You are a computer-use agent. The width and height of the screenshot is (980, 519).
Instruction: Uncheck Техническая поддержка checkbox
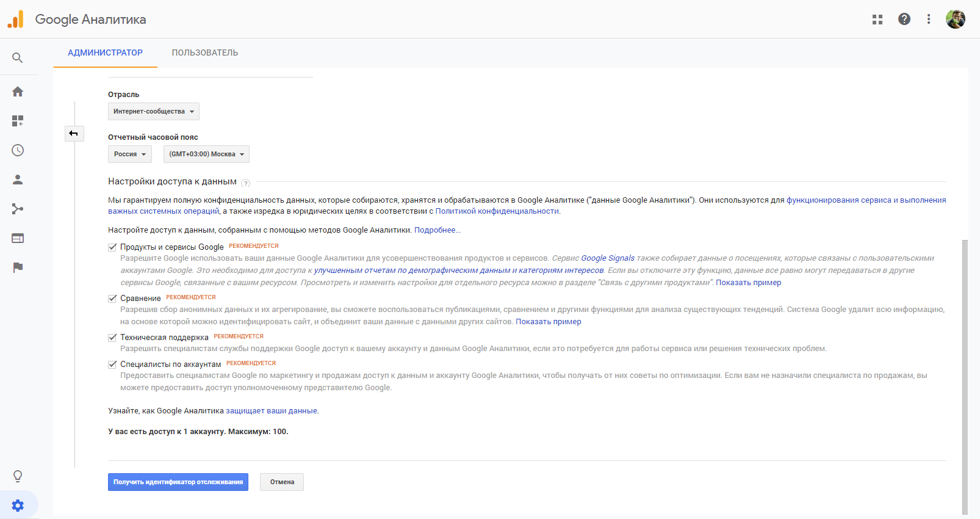(112, 338)
